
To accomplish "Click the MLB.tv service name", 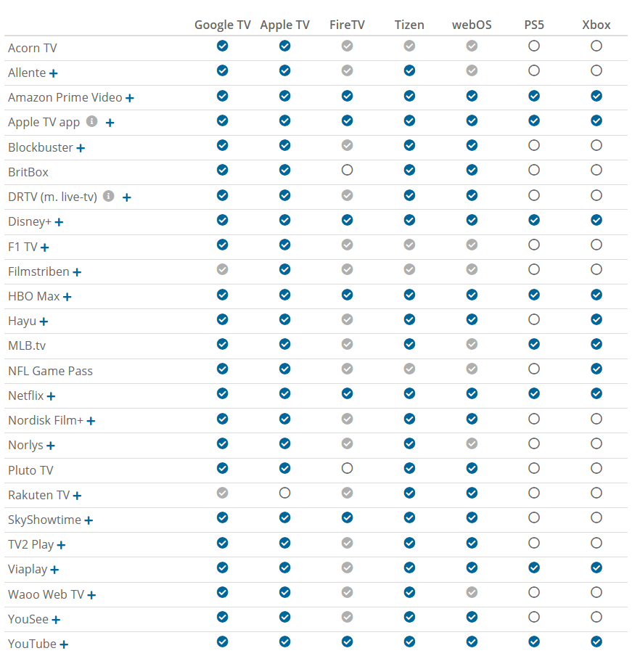I will coord(27,346).
